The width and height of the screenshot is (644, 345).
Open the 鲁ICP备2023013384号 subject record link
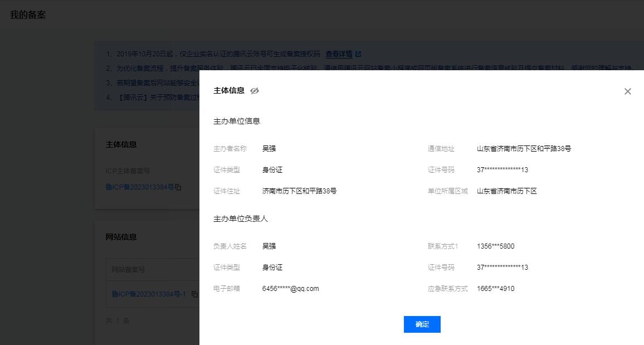pos(140,187)
